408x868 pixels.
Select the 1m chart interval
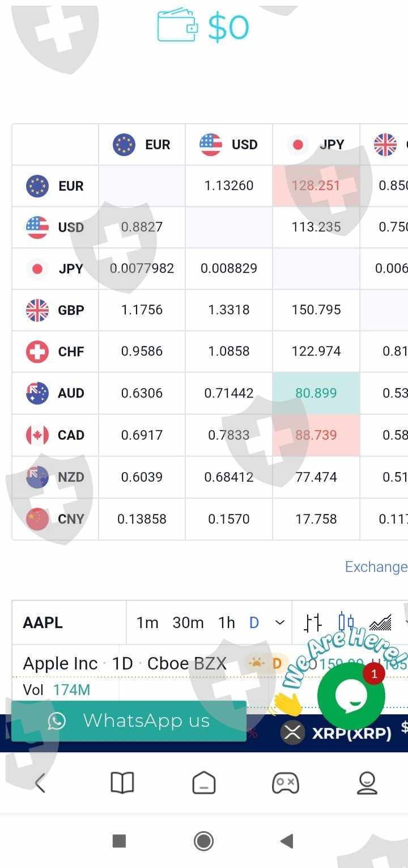[x=147, y=622]
